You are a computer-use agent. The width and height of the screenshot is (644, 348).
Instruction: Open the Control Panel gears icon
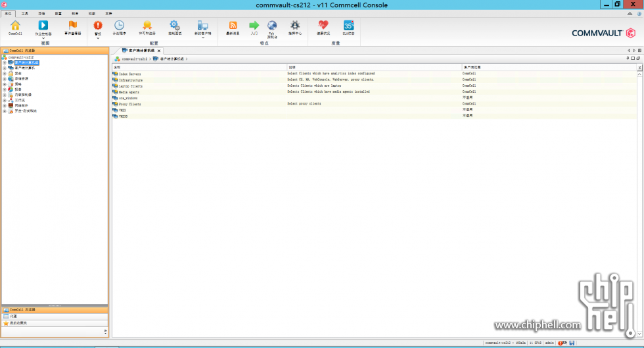(x=175, y=26)
